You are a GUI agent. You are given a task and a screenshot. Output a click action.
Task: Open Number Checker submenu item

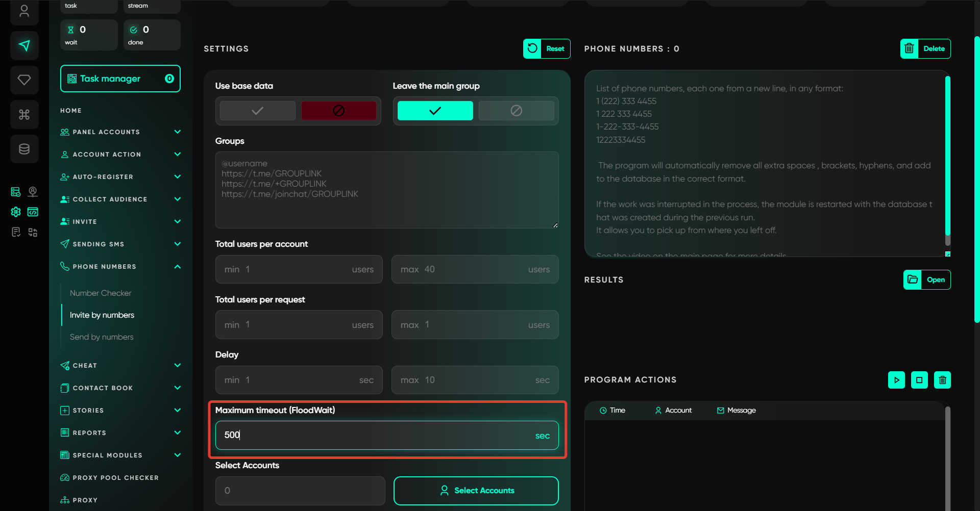click(101, 293)
